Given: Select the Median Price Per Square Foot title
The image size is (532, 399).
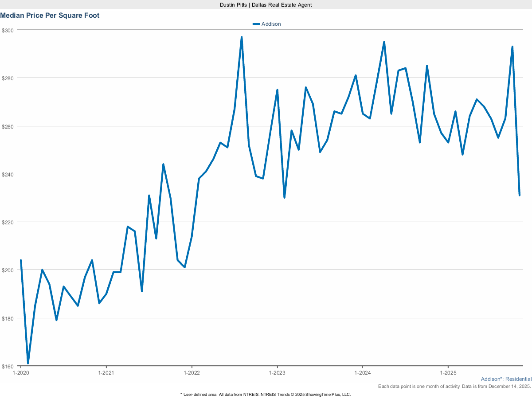Looking at the screenshot, I should click(50, 15).
